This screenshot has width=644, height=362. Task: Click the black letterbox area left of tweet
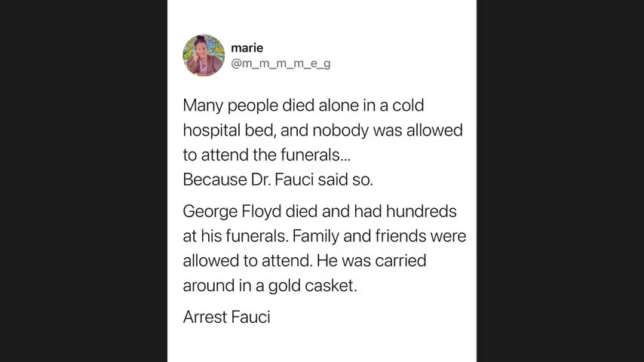83,181
